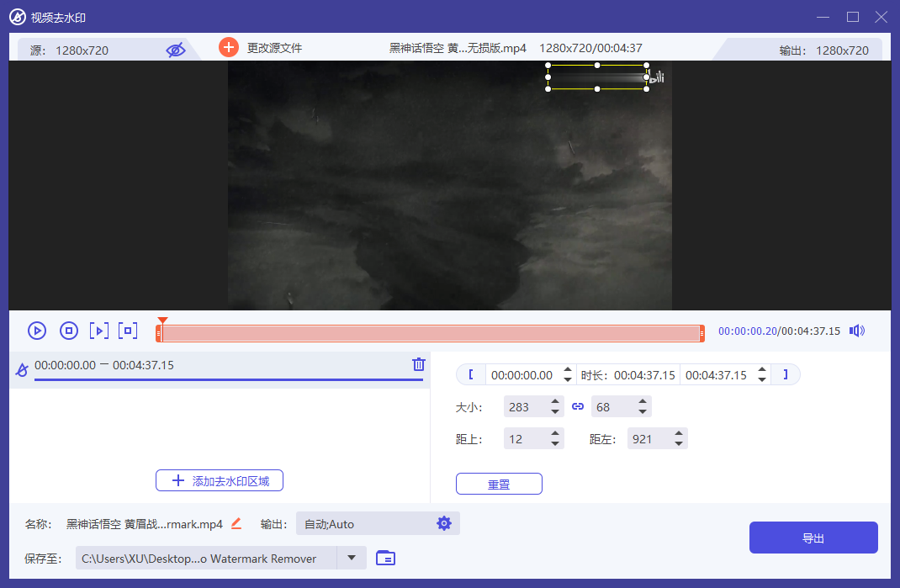Mute the volume speaker icon

856,331
